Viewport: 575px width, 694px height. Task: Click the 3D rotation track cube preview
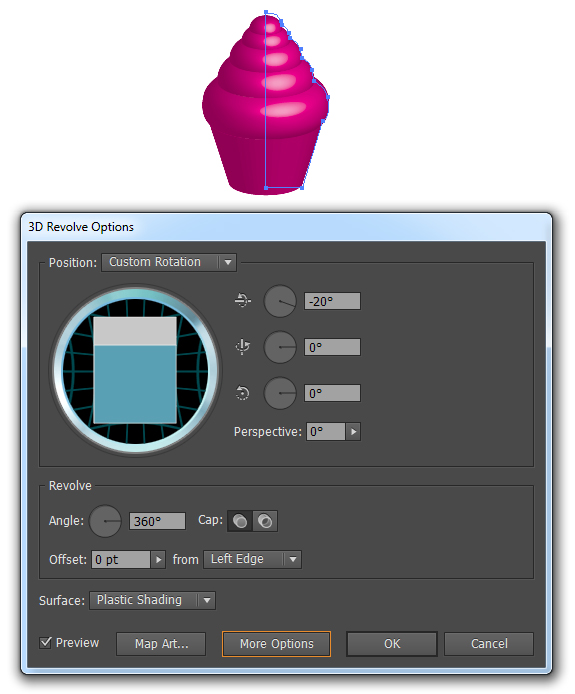pyautogui.click(x=135, y=370)
